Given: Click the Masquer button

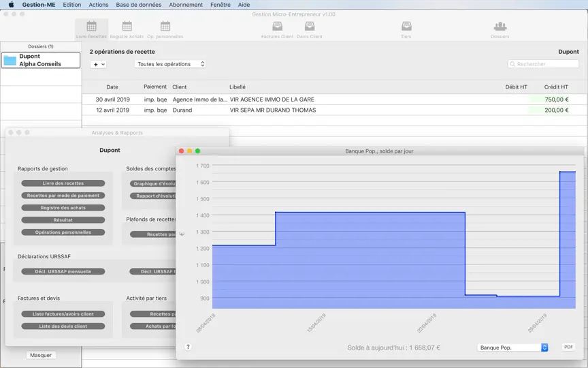Looking at the screenshot, I should pos(41,355).
